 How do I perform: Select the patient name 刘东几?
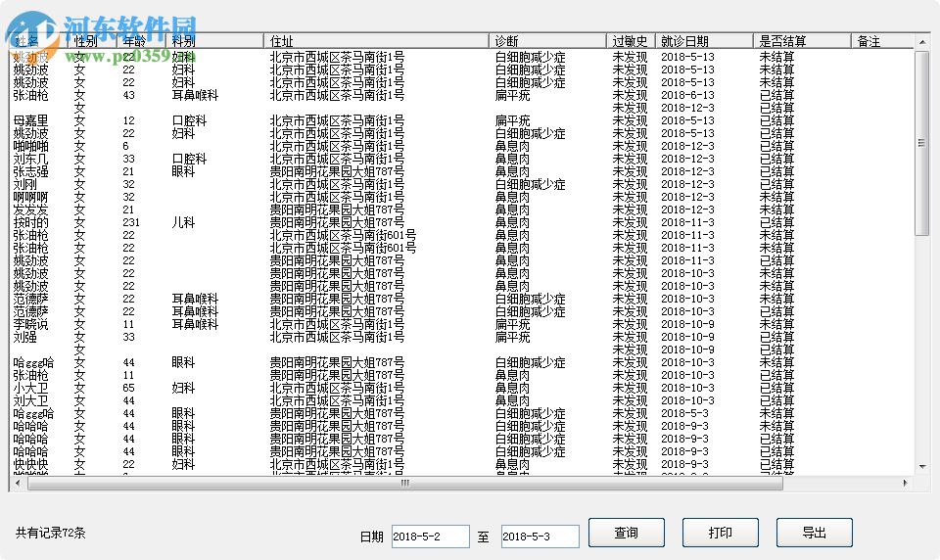30,159
